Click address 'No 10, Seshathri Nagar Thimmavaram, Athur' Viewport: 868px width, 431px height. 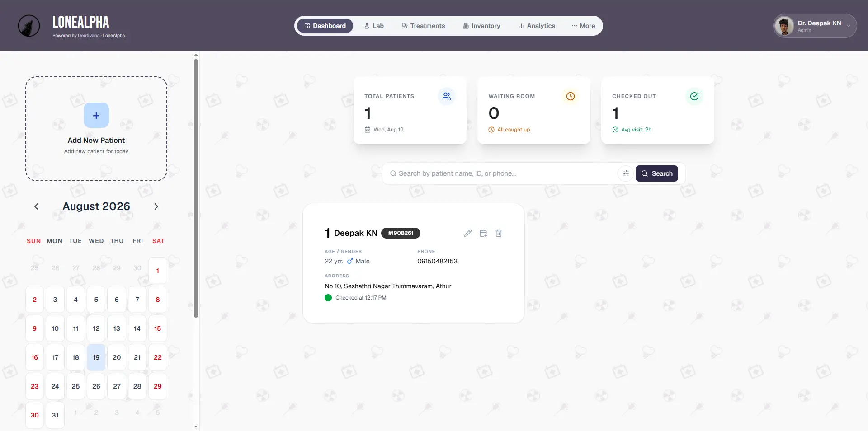coord(388,286)
